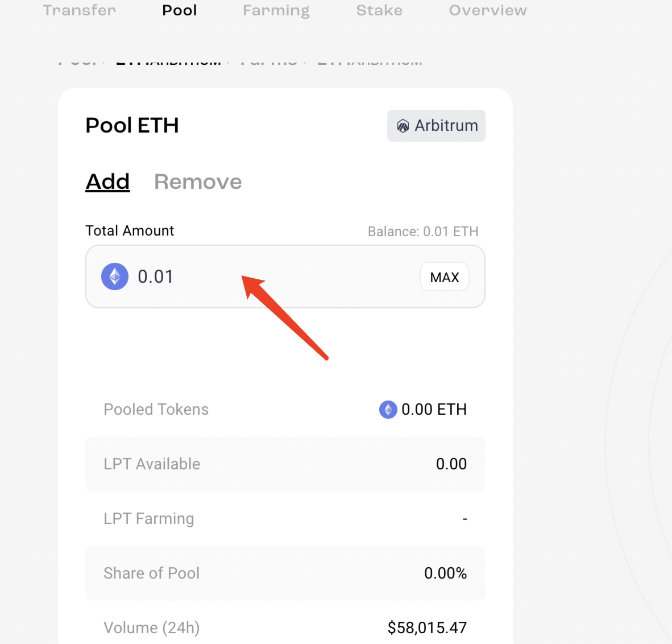The width and height of the screenshot is (672, 644).
Task: Click the Volume (24h) dollar value
Action: (427, 628)
